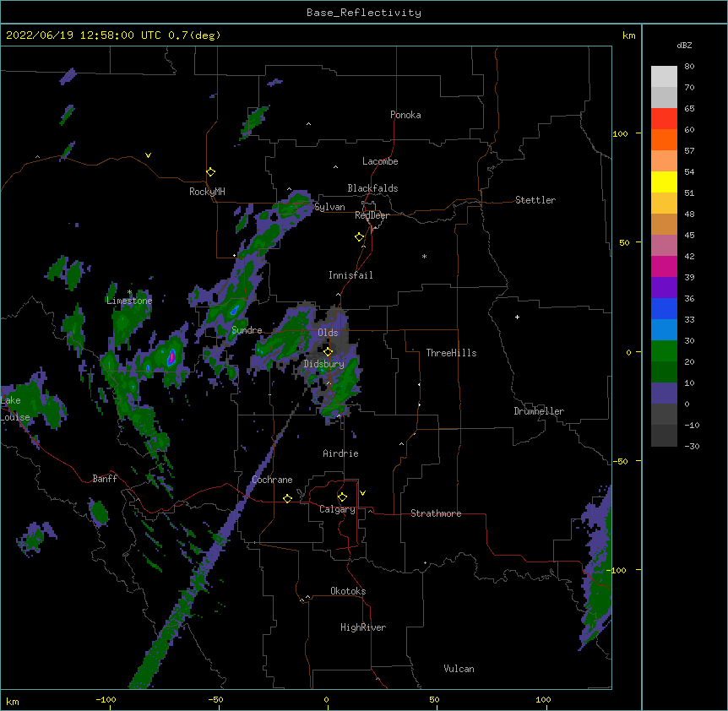728x711 pixels.
Task: Click the Banff town label
Action: tap(105, 479)
